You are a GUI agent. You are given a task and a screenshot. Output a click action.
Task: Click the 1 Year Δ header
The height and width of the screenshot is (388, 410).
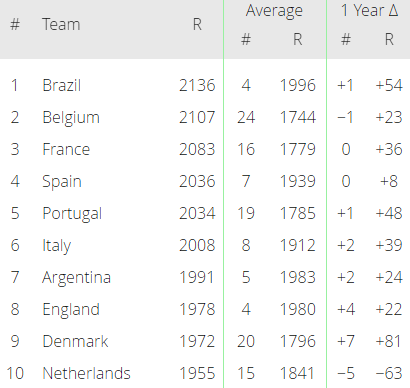(369, 10)
